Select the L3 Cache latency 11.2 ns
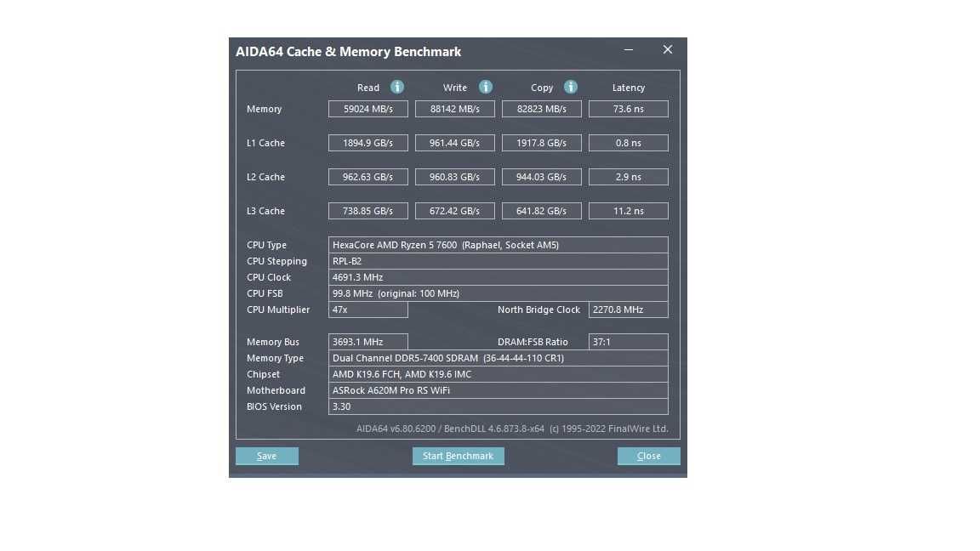 (628, 211)
